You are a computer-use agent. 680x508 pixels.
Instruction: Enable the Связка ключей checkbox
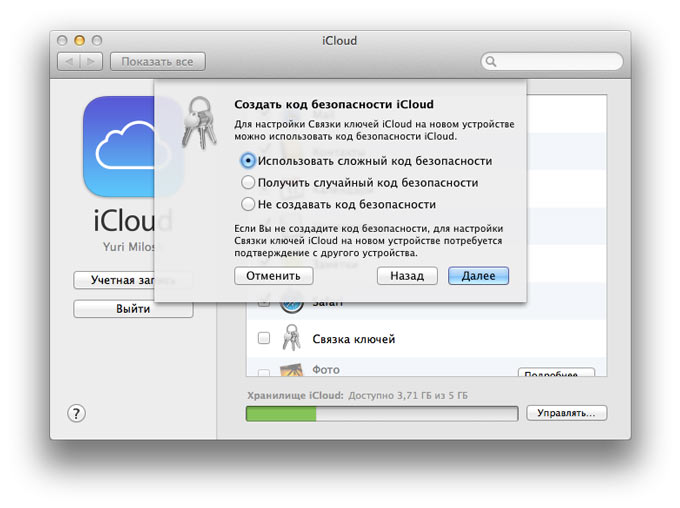[264, 339]
